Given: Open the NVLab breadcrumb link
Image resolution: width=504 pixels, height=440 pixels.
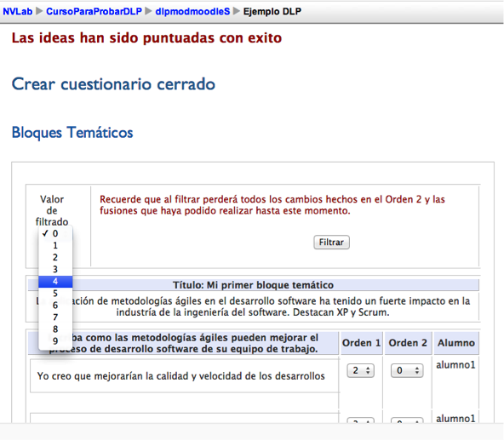Looking at the screenshot, I should point(18,11).
